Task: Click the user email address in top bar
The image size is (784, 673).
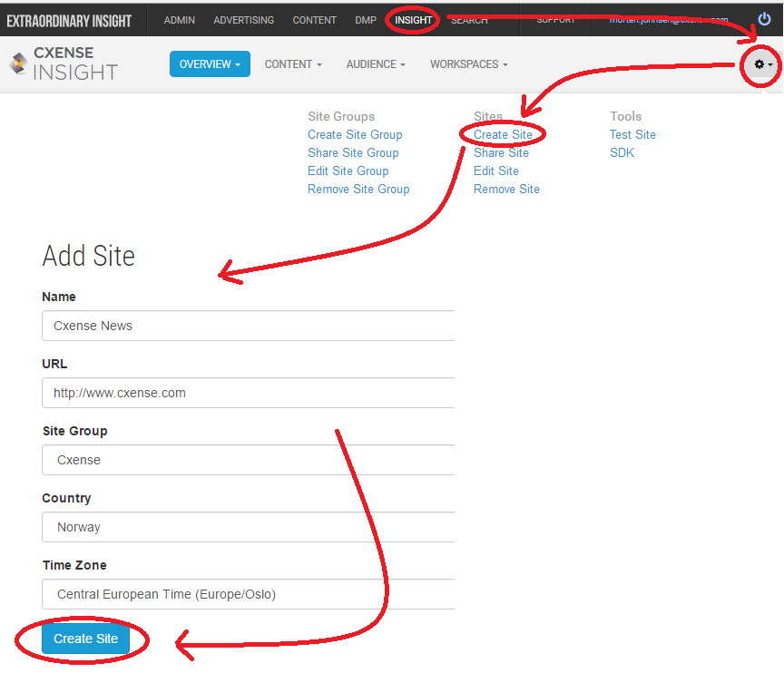Action: (x=669, y=20)
